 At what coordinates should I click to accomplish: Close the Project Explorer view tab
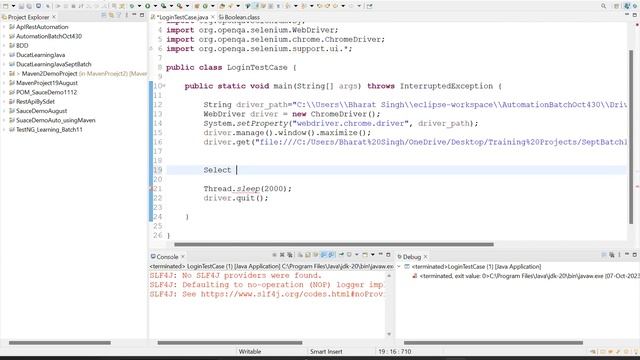(x=54, y=17)
